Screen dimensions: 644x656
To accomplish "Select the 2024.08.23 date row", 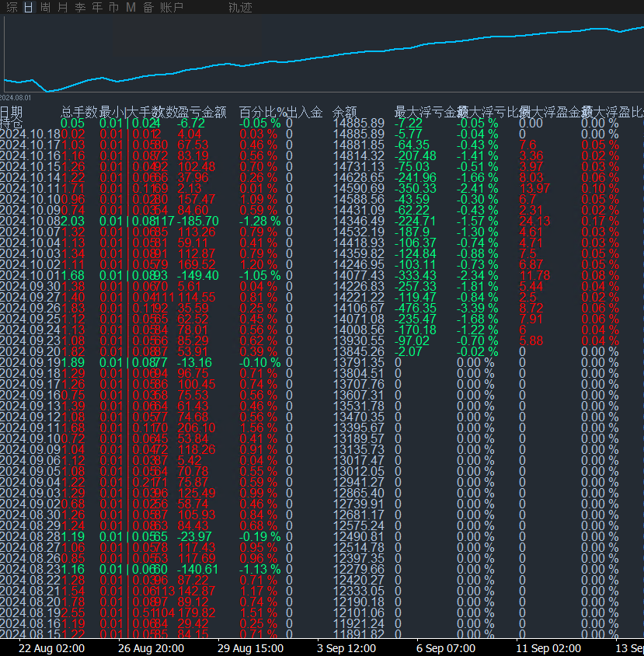I will point(30,569).
